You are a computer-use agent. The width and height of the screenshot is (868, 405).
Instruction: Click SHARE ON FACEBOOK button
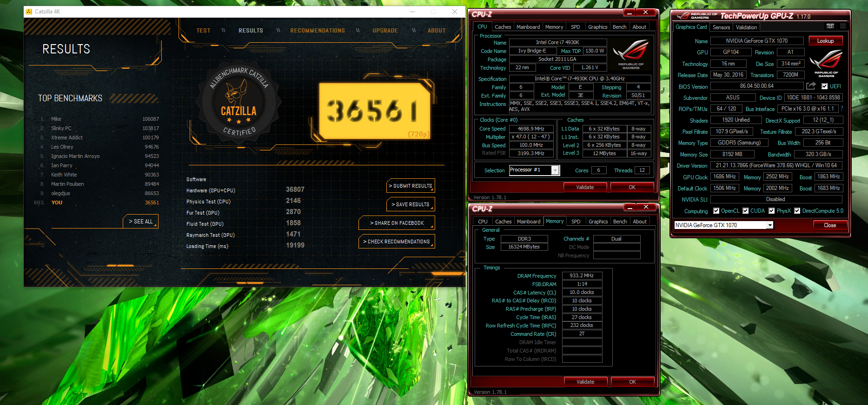[x=397, y=223]
